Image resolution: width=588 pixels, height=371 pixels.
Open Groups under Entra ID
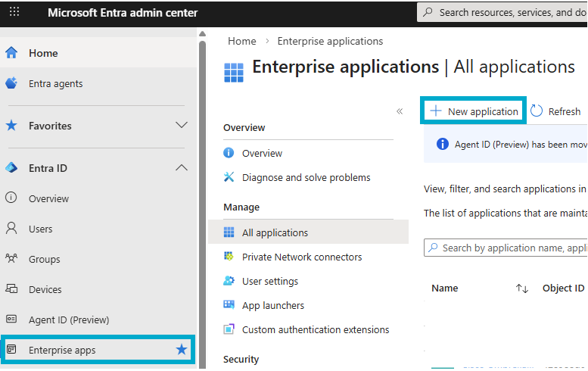tap(98, 259)
